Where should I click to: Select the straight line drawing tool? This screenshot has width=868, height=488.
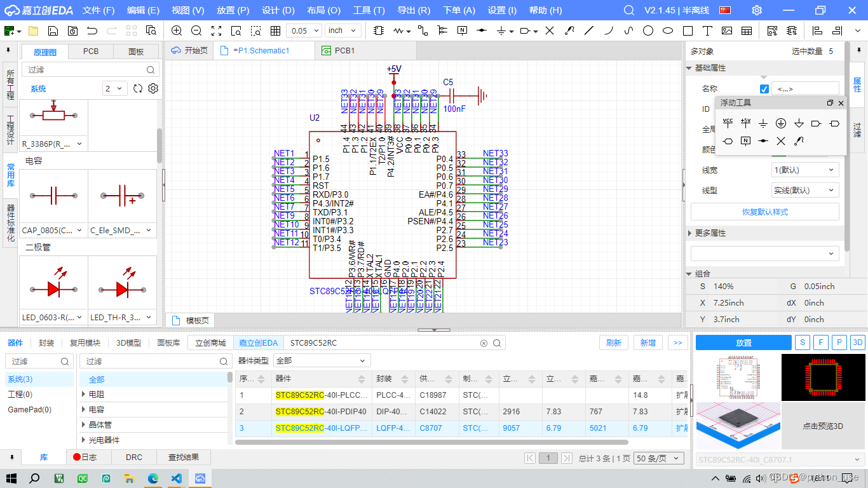coord(589,30)
